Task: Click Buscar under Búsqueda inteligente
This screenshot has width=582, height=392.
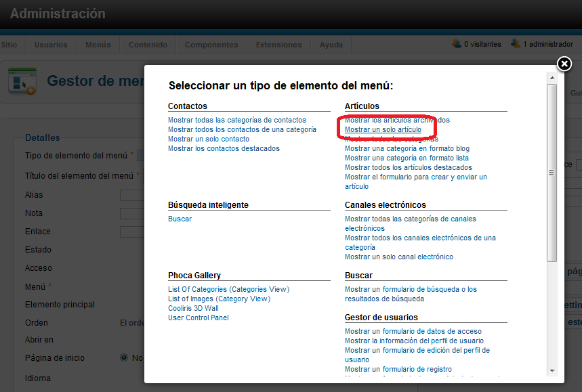Action: tap(179, 218)
